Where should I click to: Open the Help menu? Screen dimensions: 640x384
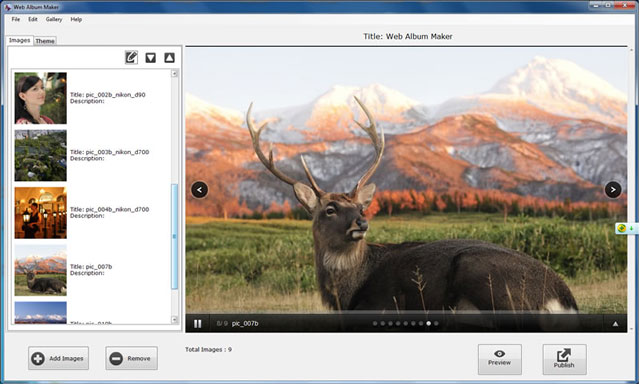pos(76,19)
